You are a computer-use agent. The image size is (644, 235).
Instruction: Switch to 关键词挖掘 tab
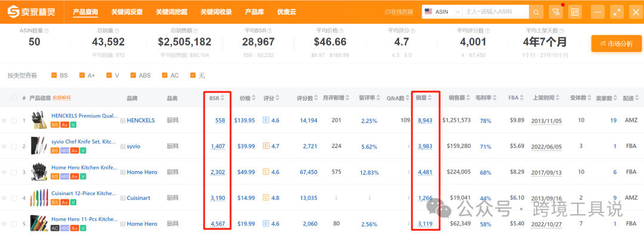point(171,12)
